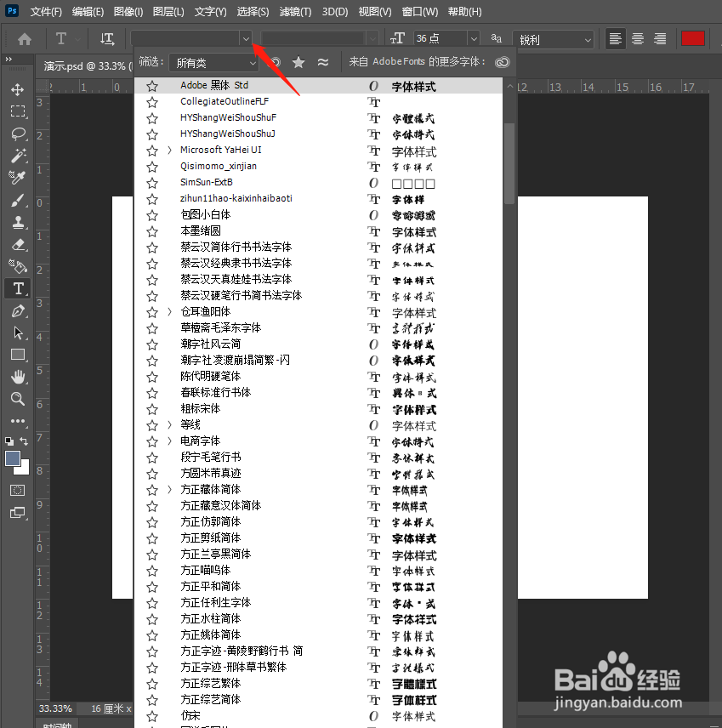Open the 锐利 anti-aliasing dropdown

[x=553, y=39]
